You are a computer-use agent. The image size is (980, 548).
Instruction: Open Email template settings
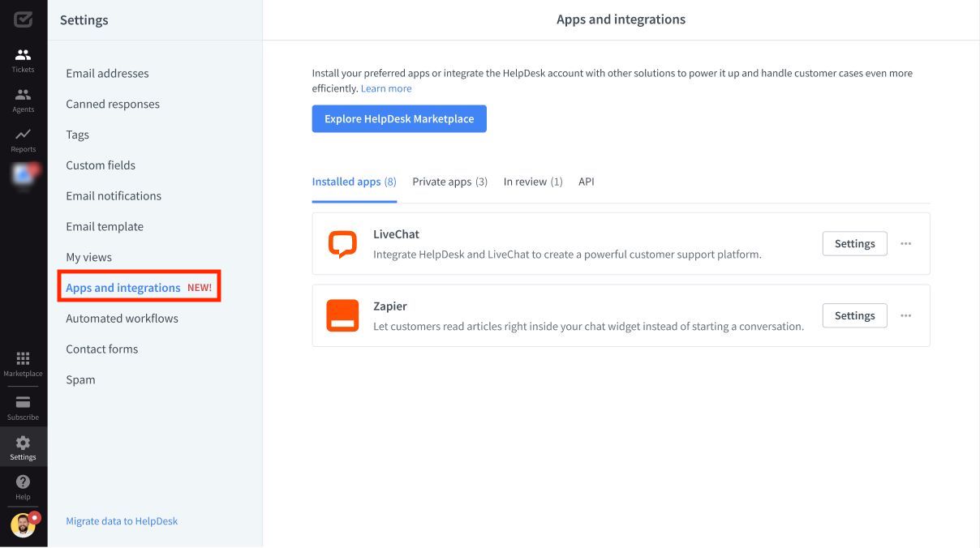click(x=105, y=227)
